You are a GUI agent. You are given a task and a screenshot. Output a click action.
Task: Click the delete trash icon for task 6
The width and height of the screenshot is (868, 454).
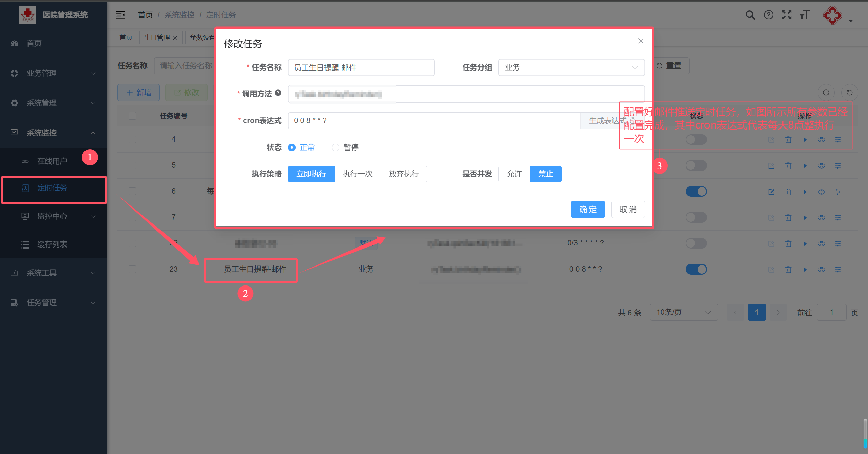[x=788, y=192]
